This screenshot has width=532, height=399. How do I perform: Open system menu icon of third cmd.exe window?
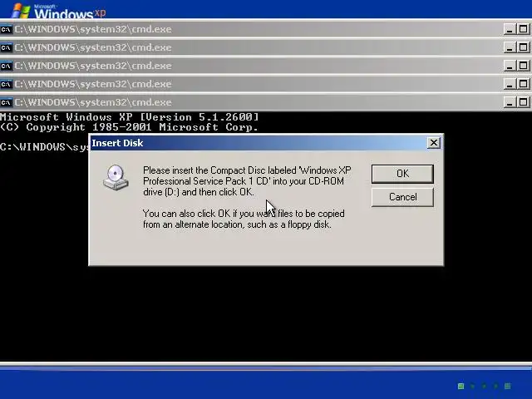tap(6, 66)
